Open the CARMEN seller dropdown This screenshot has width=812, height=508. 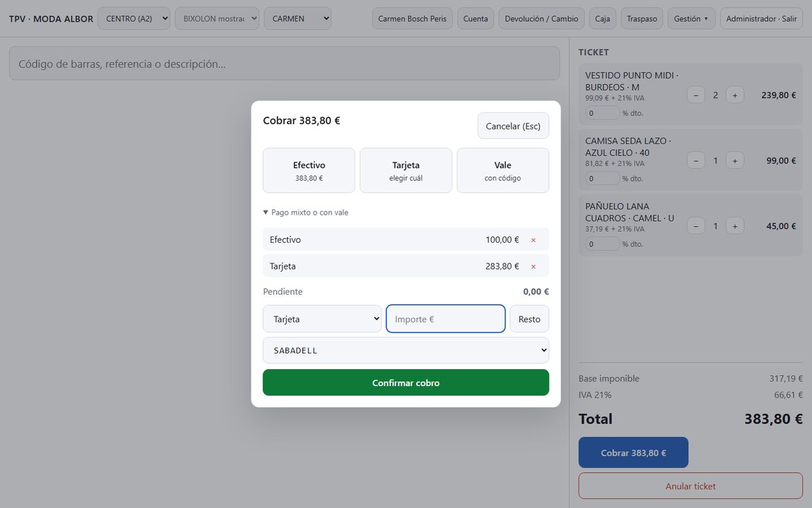click(298, 18)
